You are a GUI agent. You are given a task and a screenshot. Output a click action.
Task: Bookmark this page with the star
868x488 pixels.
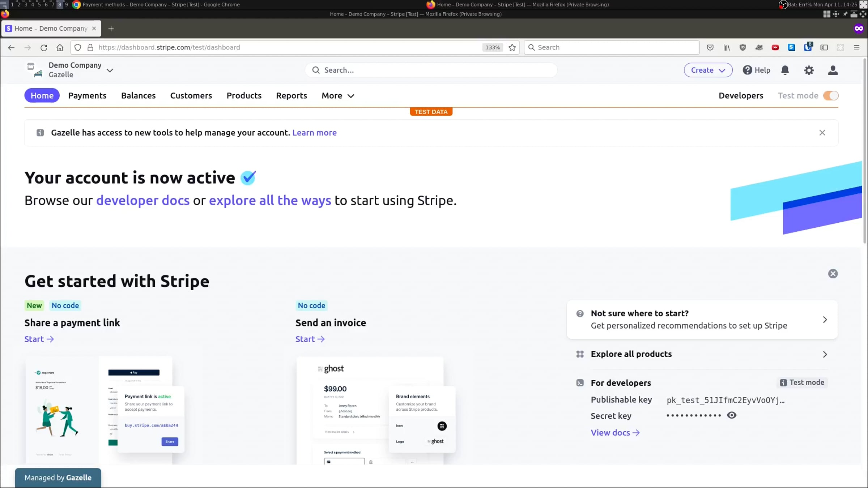(512, 47)
